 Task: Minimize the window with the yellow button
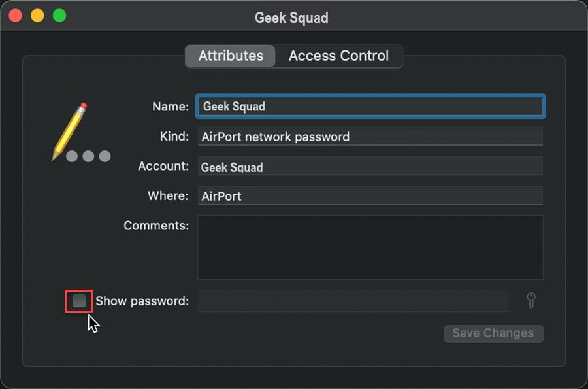(37, 16)
